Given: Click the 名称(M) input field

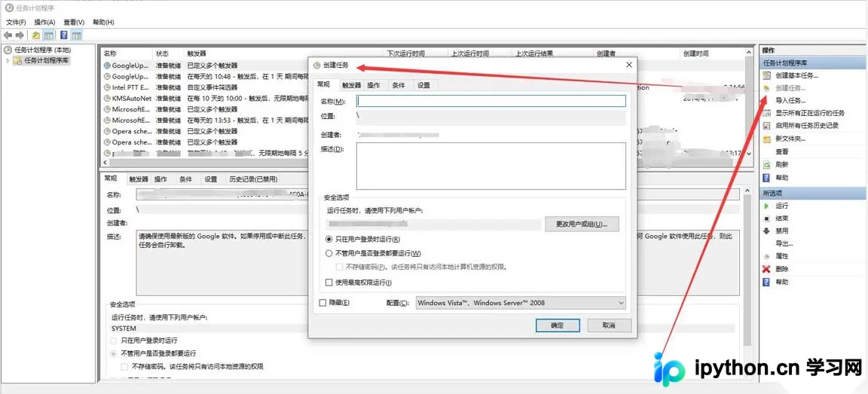Looking at the screenshot, I should [x=491, y=101].
